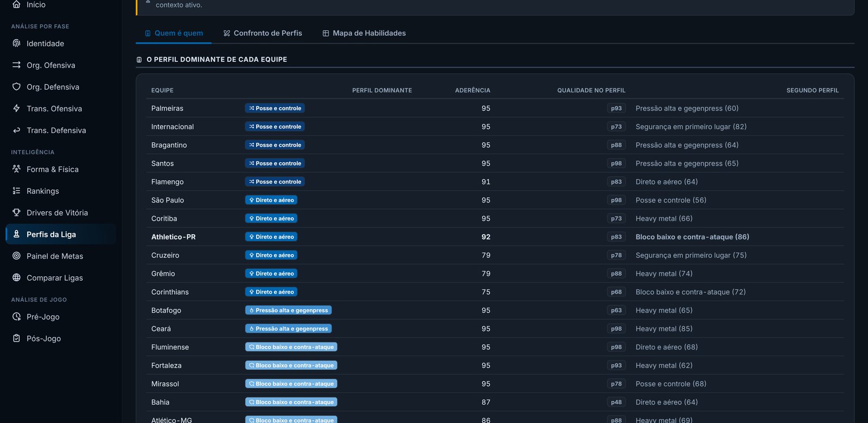Click the p93 quality chip for Palmeiras
868x423 pixels.
coord(616,108)
